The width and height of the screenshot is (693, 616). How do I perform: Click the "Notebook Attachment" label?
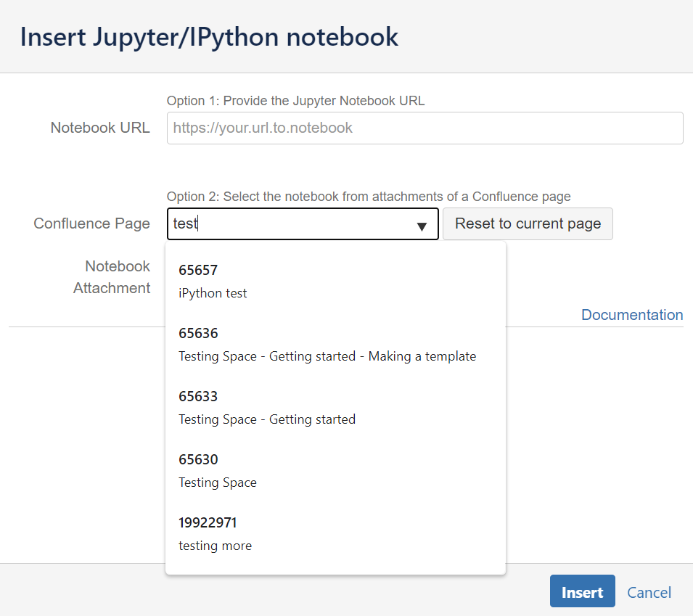coord(112,277)
